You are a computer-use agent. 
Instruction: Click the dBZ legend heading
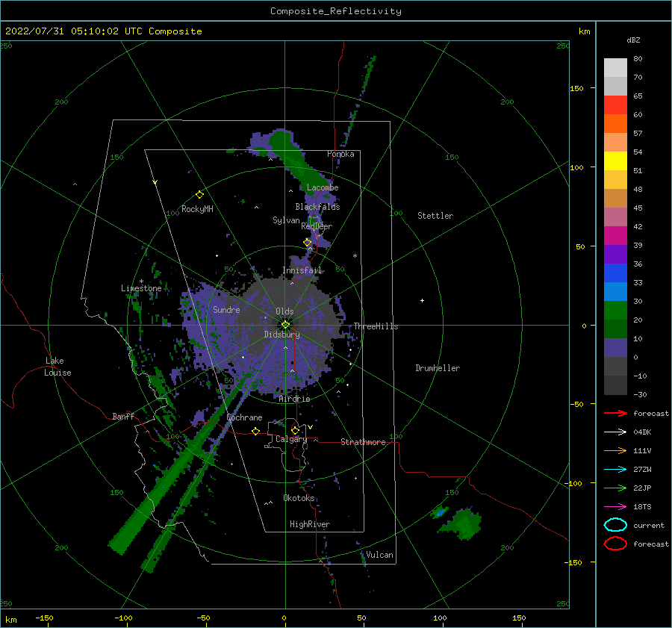click(x=633, y=40)
